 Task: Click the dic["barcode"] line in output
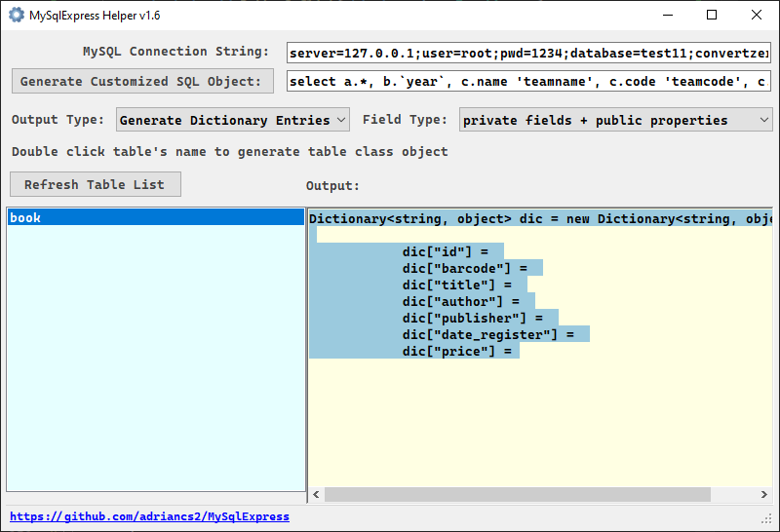click(x=465, y=269)
